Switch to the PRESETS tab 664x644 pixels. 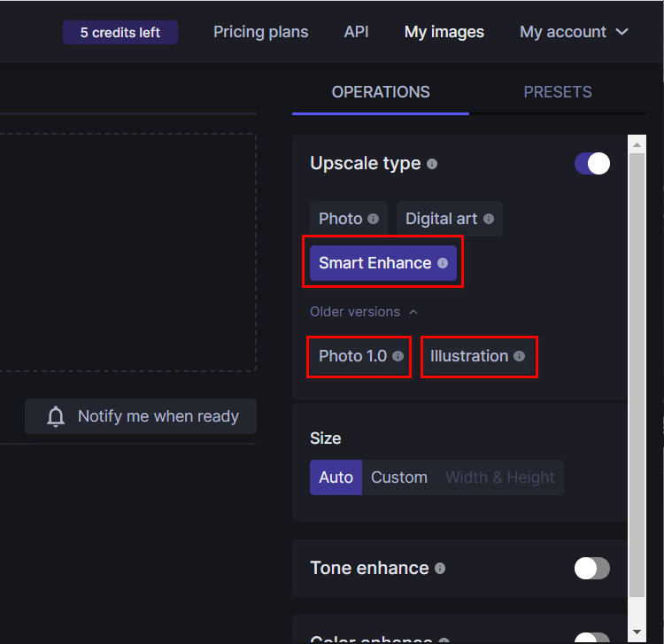pyautogui.click(x=557, y=92)
